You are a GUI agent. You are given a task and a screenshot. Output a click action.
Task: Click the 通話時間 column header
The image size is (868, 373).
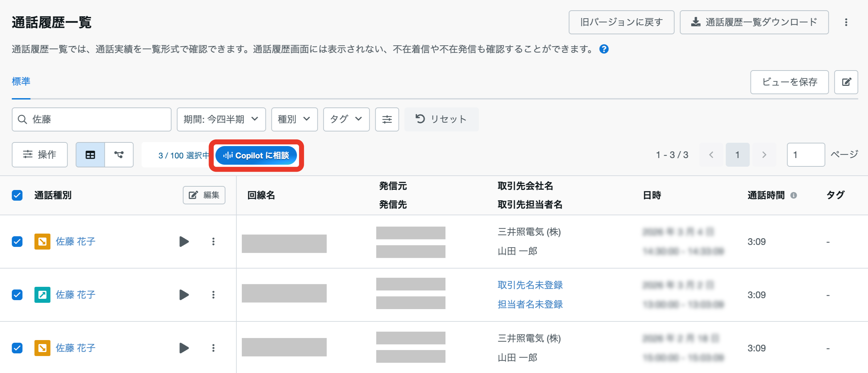[766, 195]
